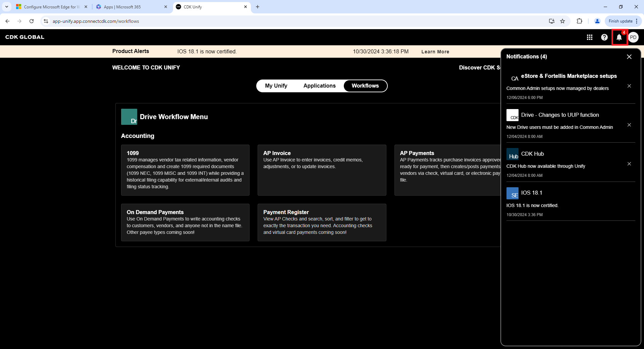Open the AP Invoice workflow card
The height and width of the screenshot is (349, 644).
322,170
